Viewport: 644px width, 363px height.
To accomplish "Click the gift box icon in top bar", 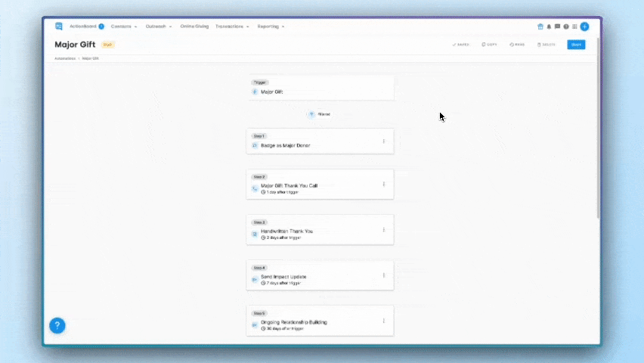I will coord(540,26).
